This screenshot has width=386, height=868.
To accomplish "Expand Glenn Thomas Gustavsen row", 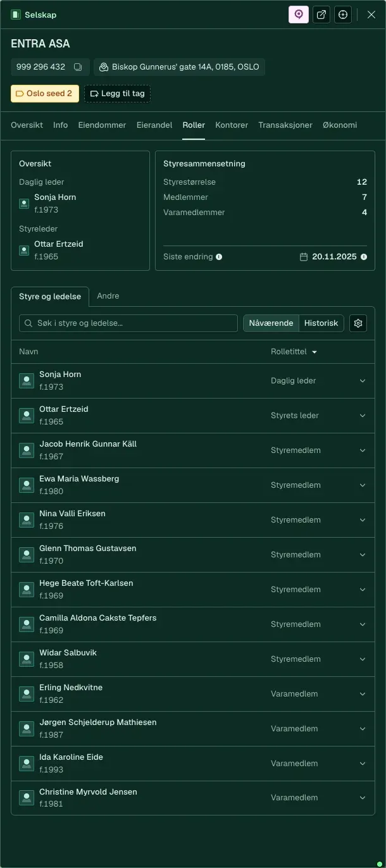I will (363, 555).
